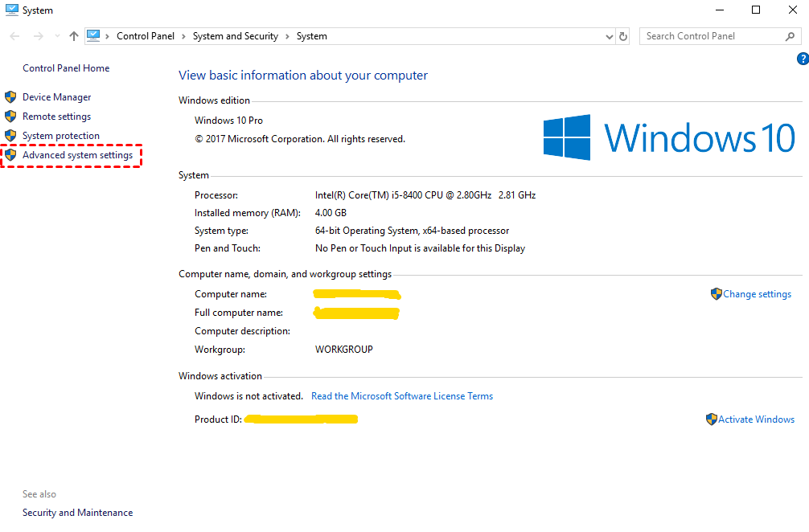The image size is (809, 532).
Task: Click the back navigation arrow
Action: click(15, 36)
